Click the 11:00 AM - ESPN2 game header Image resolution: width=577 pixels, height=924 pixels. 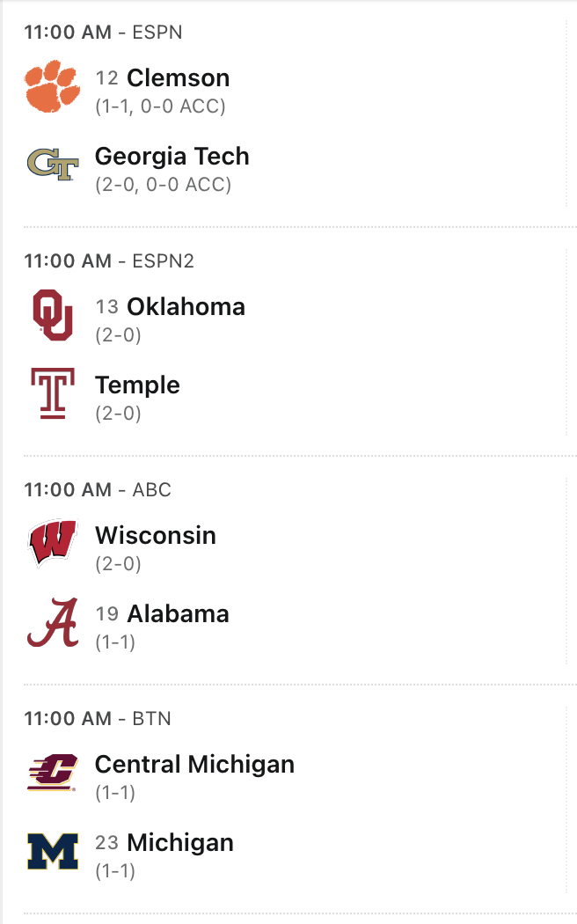109,261
